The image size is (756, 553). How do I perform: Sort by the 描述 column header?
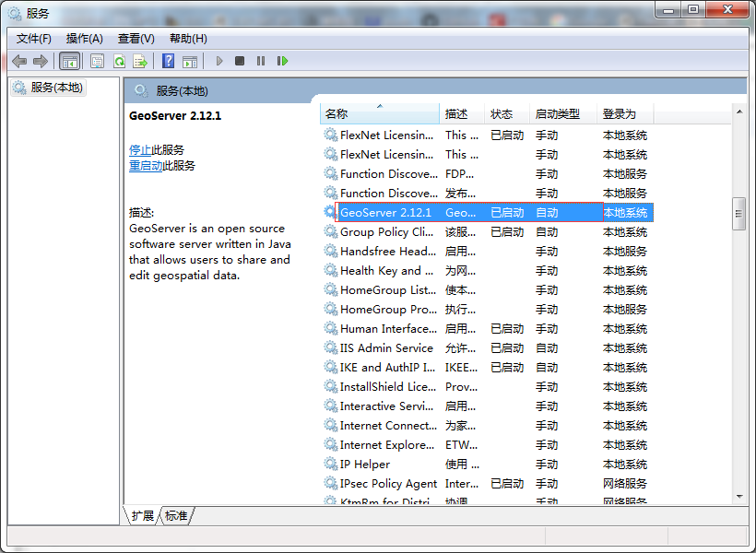[x=461, y=114]
